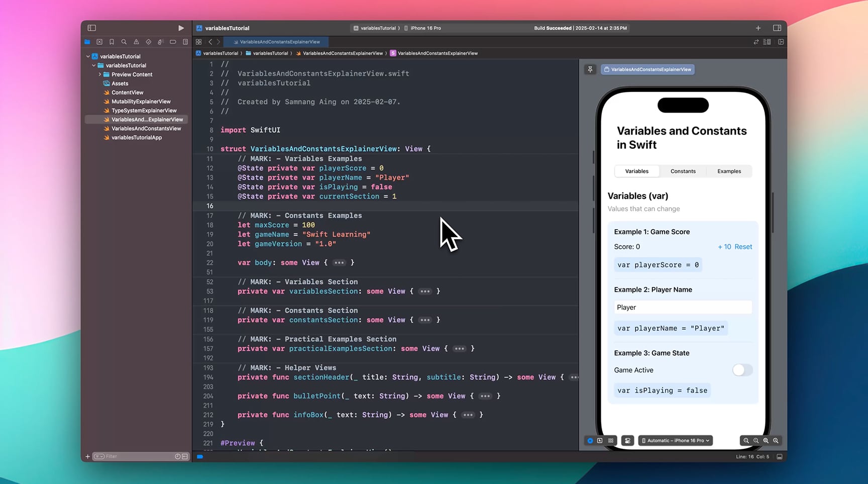Click the +10 score button
This screenshot has width=868, height=484.
[x=724, y=247]
